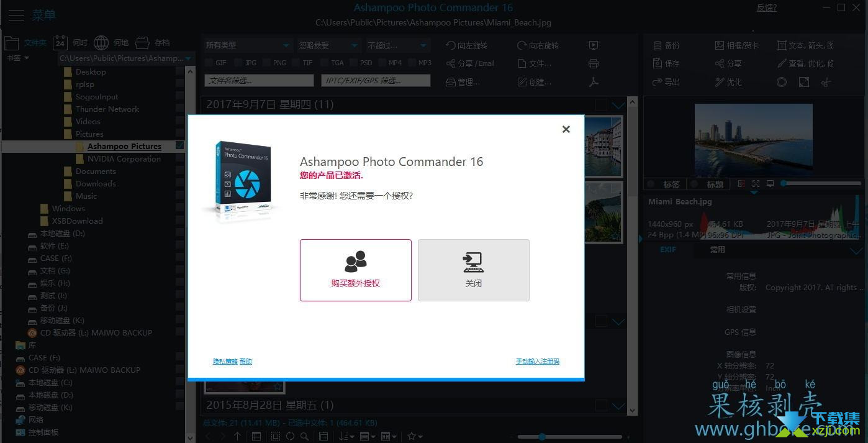The image size is (868, 443).
Task: Click the resize arrows icon in right toolbar
Action: [x=804, y=82]
